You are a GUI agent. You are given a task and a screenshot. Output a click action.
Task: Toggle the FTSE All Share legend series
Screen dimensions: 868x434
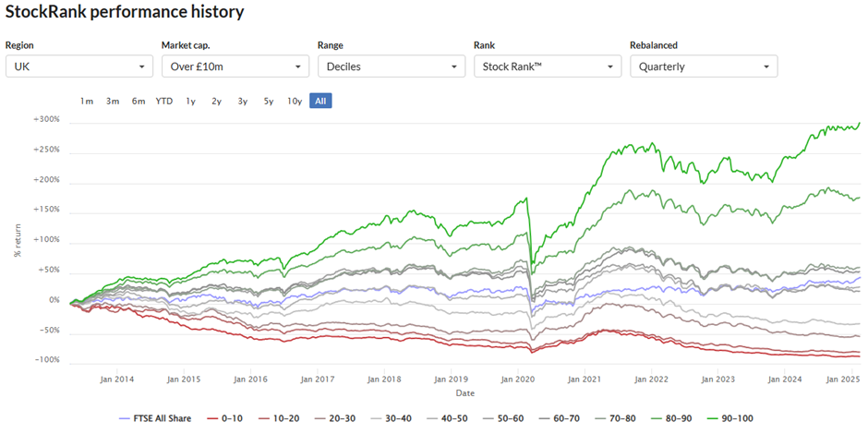(155, 418)
